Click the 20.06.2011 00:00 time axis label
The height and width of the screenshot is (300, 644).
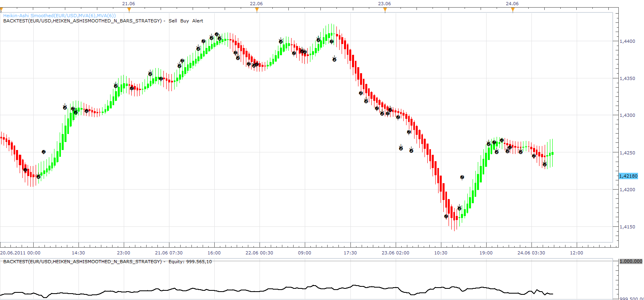(x=20, y=253)
